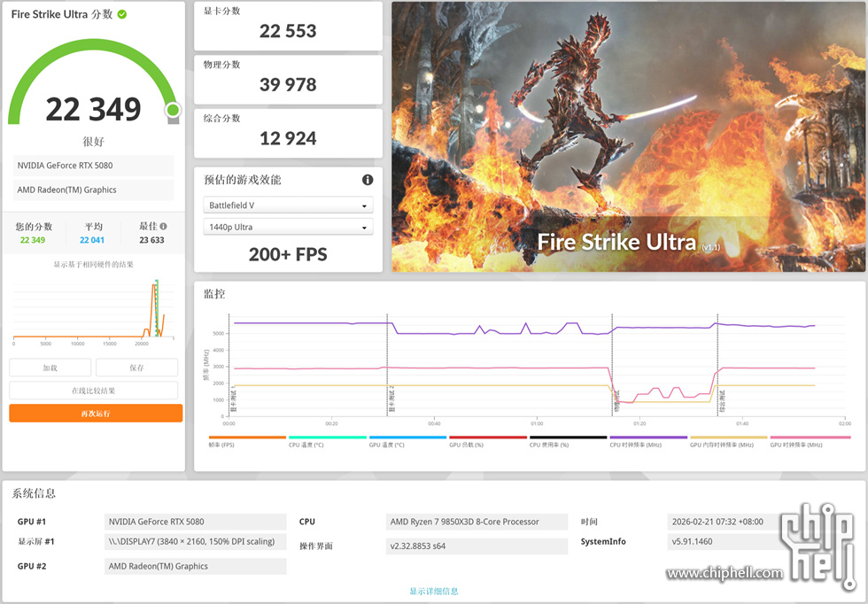The height and width of the screenshot is (604, 868).
Task: Click the 保存 (Save) button
Action: coord(136,368)
